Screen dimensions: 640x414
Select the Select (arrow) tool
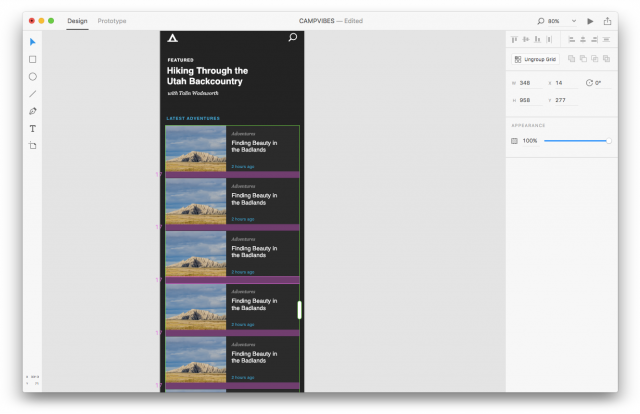pyautogui.click(x=32, y=42)
